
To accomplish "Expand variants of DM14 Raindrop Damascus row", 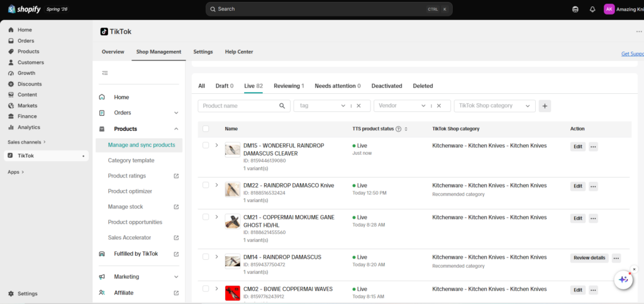I will click(217, 256).
